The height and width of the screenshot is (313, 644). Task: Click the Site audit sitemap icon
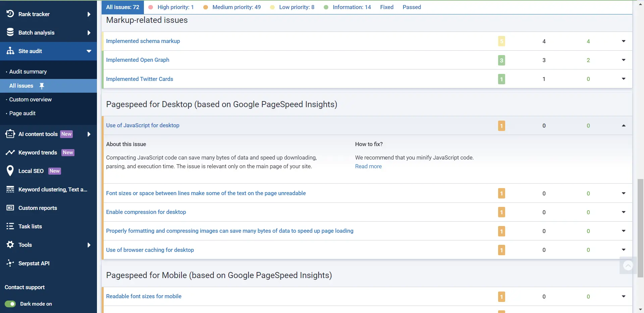(10, 51)
